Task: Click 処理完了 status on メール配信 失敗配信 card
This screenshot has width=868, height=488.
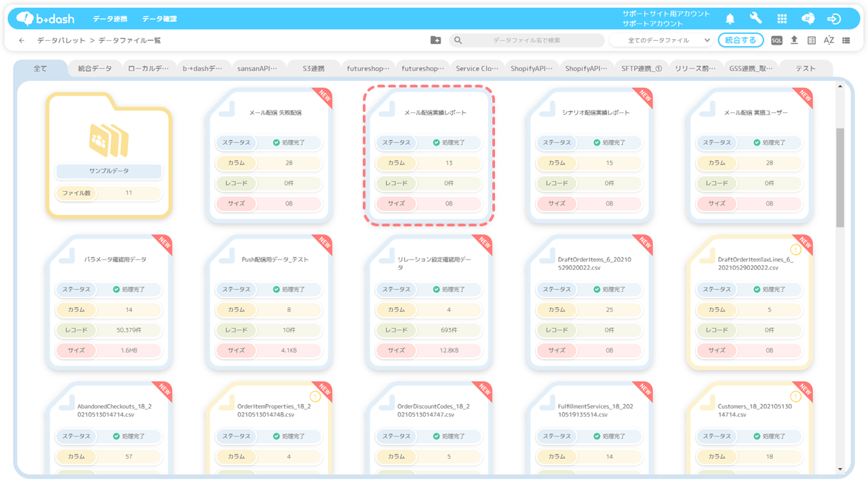Action: [x=290, y=143]
